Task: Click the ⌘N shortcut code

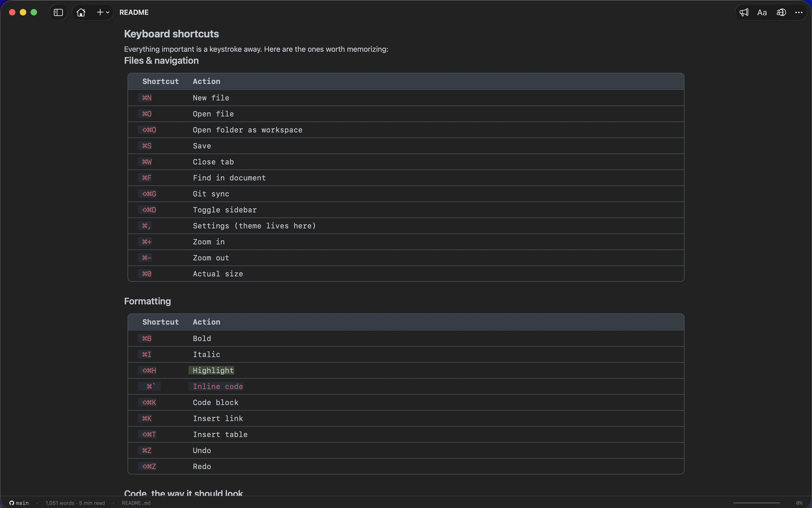Action: tap(147, 98)
